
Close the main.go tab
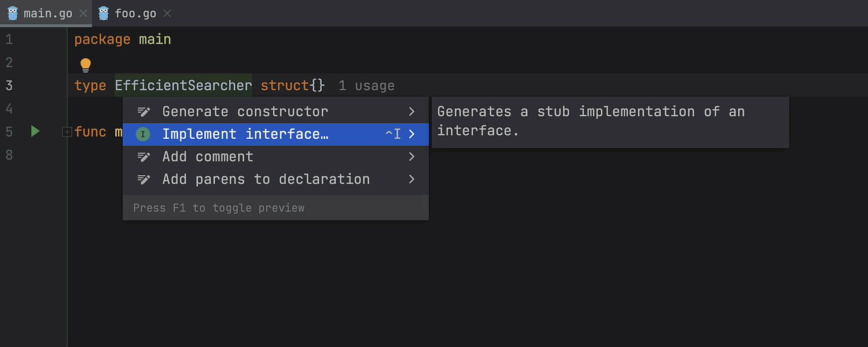click(x=83, y=13)
